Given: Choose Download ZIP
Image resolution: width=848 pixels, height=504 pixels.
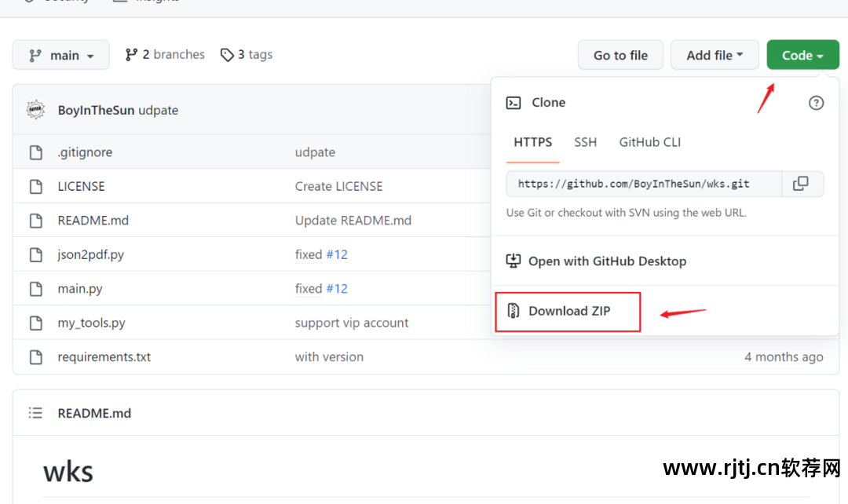Looking at the screenshot, I should pyautogui.click(x=568, y=312).
